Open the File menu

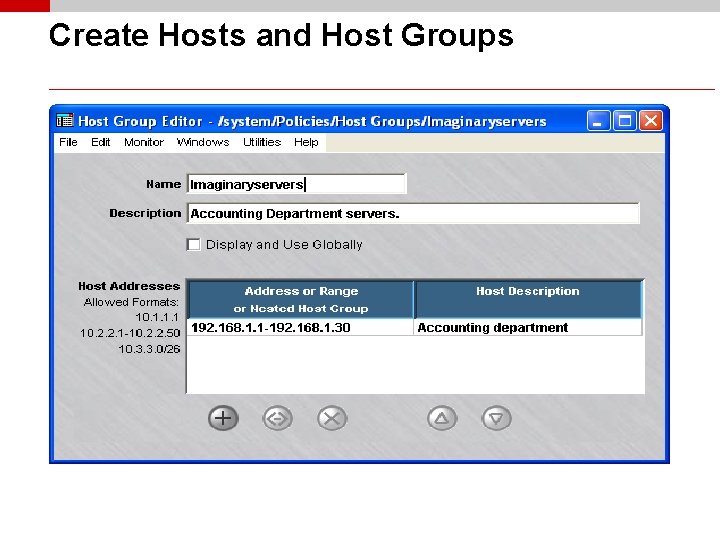click(68, 142)
